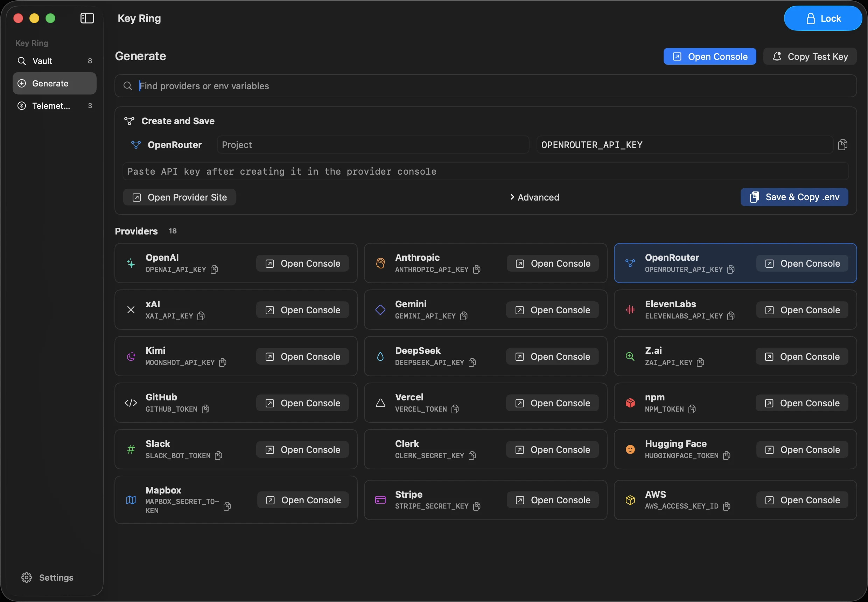The width and height of the screenshot is (868, 602).
Task: Click Copy Test Key button
Action: click(810, 57)
